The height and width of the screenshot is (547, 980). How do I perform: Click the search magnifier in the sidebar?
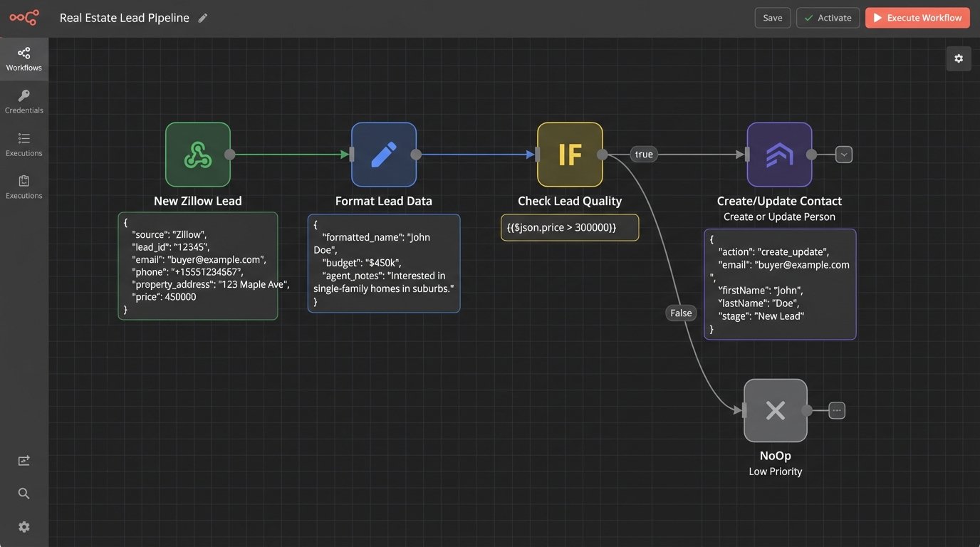[24, 494]
